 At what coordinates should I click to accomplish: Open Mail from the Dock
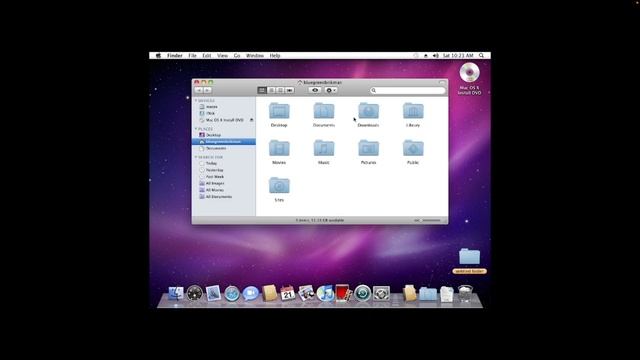click(x=213, y=293)
